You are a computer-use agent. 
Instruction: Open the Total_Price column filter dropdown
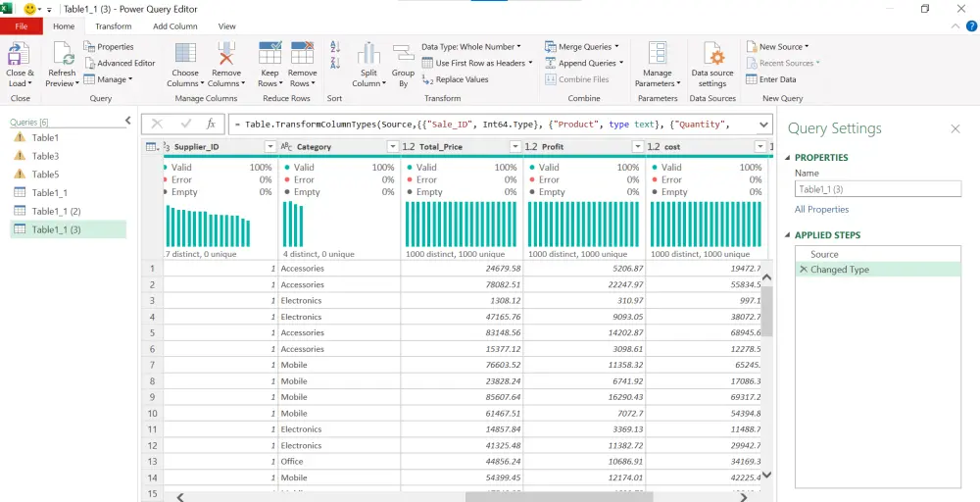tap(515, 147)
